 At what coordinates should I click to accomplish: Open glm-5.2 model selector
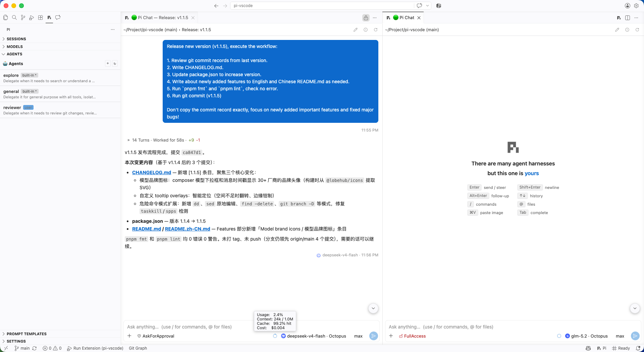click(587, 336)
